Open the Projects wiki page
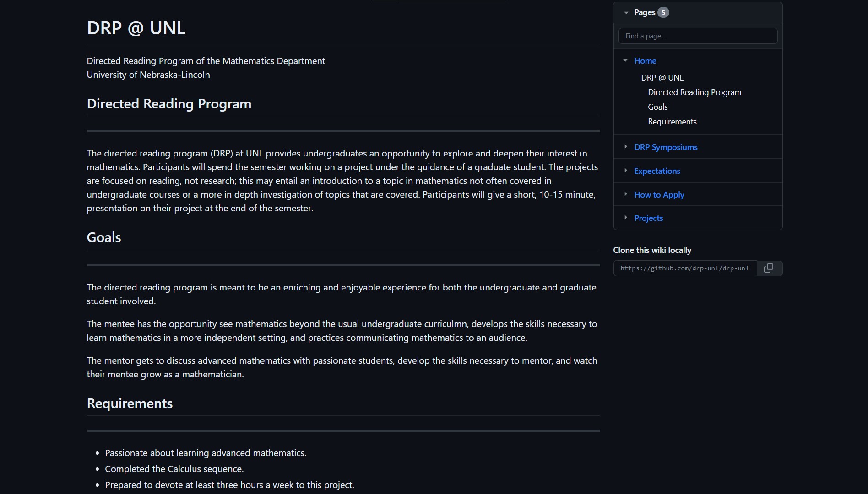Image resolution: width=868 pixels, height=494 pixels. (x=648, y=218)
